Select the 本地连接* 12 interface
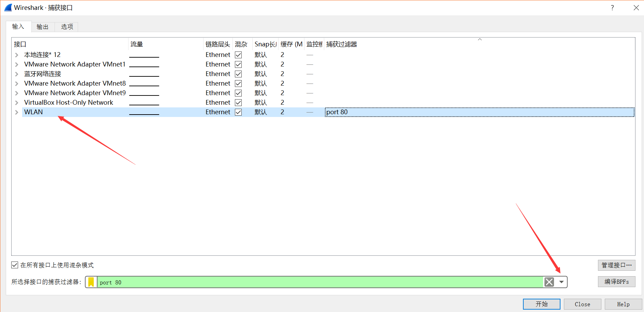The height and width of the screenshot is (312, 644). 42,55
